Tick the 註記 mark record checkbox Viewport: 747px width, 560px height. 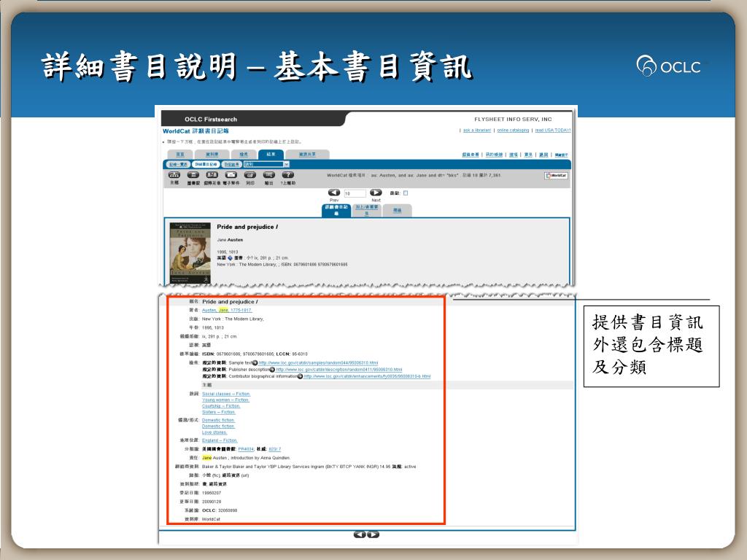(x=406, y=192)
